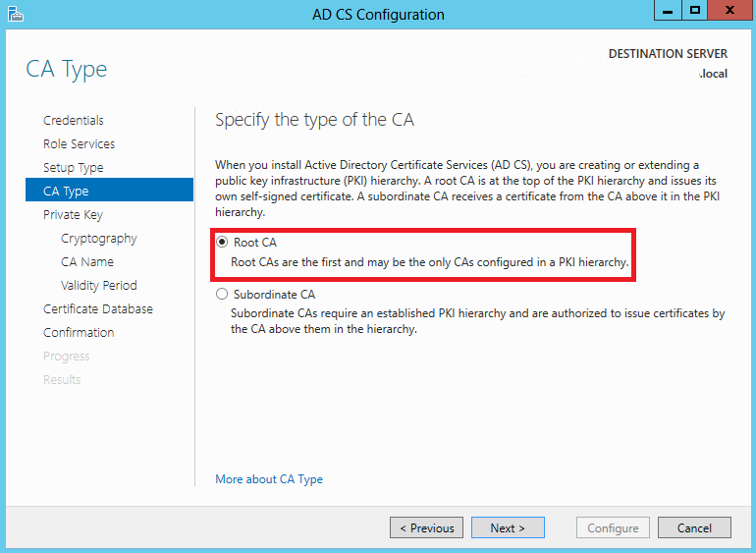Click the Next button
756x553 pixels.
tap(508, 527)
